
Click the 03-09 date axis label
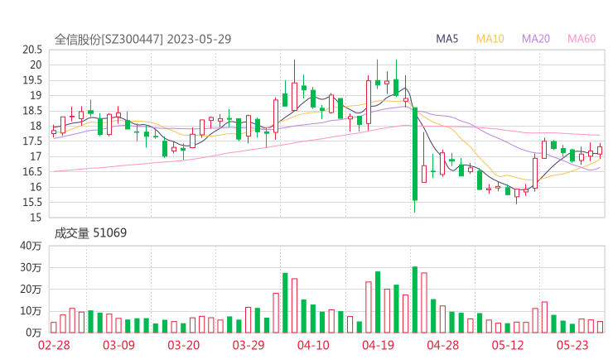[118, 345]
